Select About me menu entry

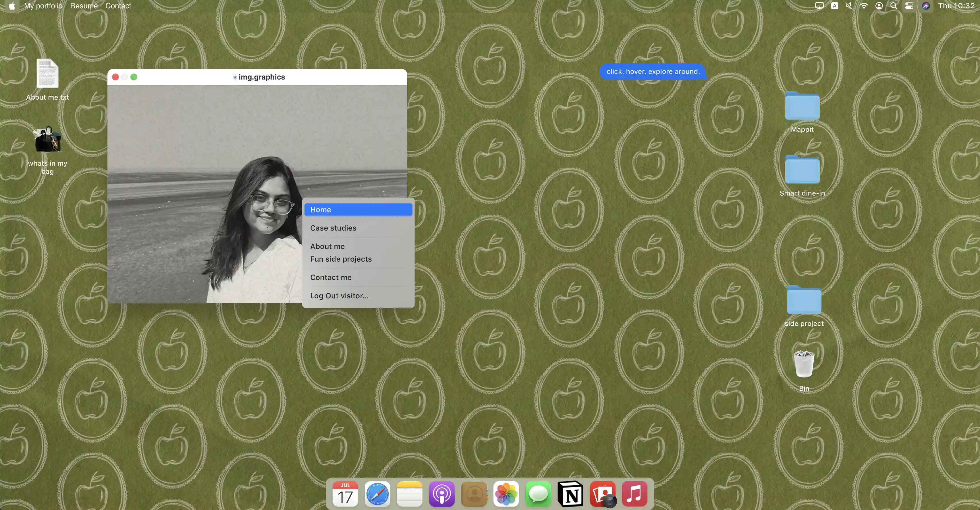point(358,246)
